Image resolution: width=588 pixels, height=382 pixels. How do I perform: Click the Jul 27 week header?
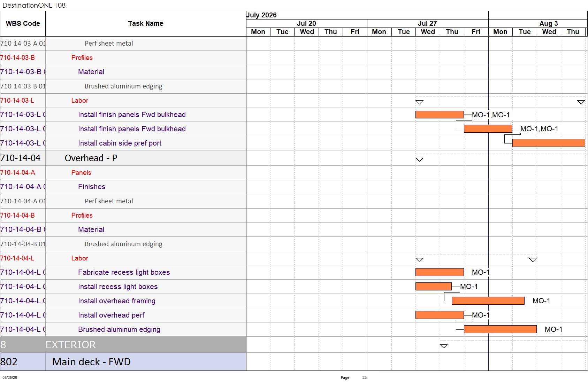point(428,24)
